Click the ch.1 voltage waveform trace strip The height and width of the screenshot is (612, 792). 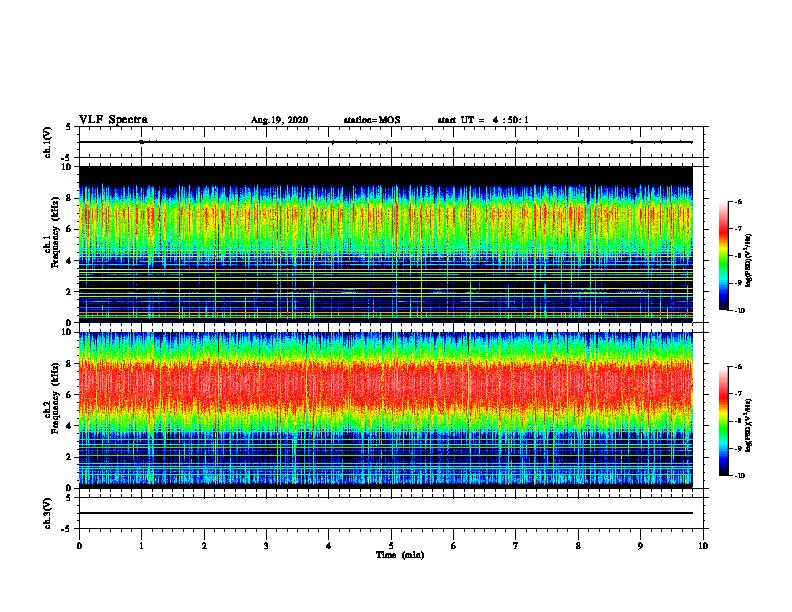tap(386, 142)
